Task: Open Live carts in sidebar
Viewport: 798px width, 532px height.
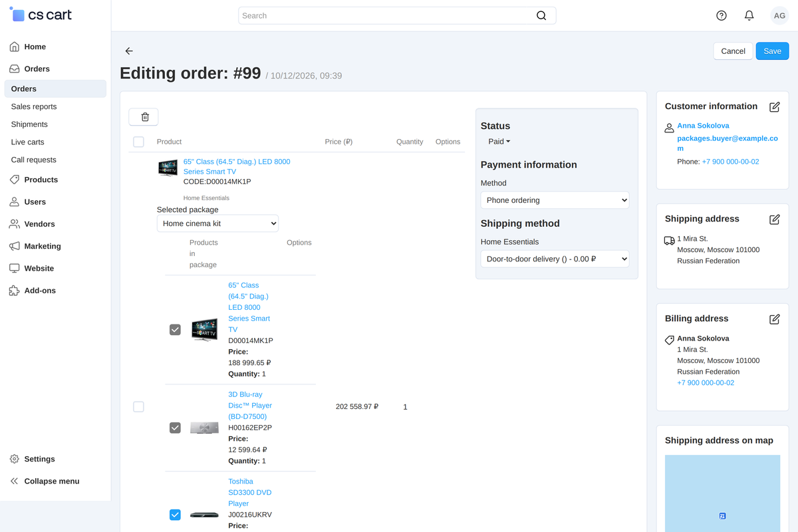Action: click(x=27, y=142)
